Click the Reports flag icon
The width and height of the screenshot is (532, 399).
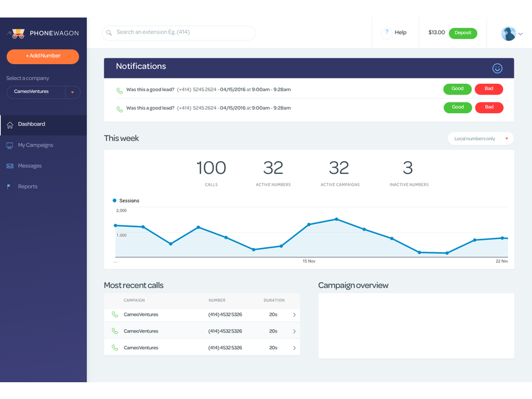9,186
